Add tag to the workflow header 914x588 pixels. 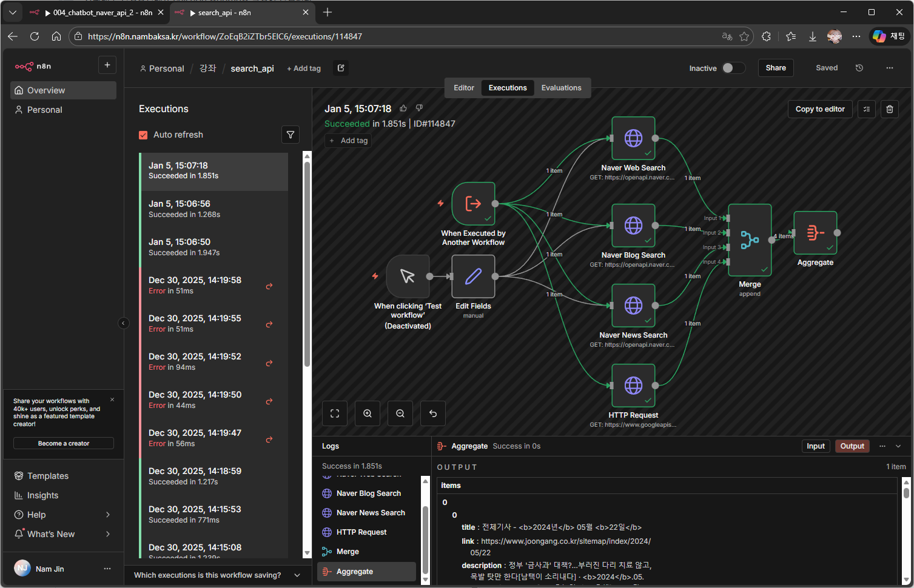pyautogui.click(x=304, y=68)
